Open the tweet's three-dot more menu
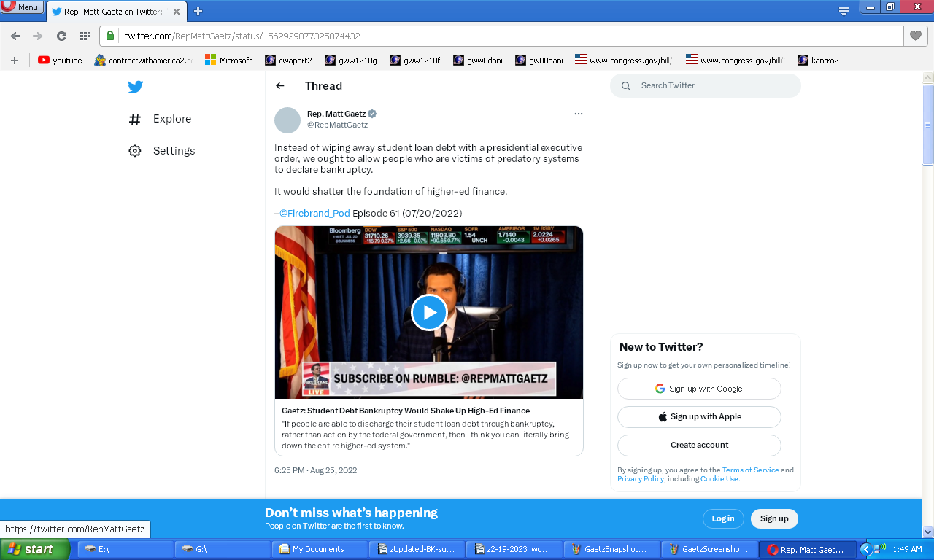 pos(579,114)
